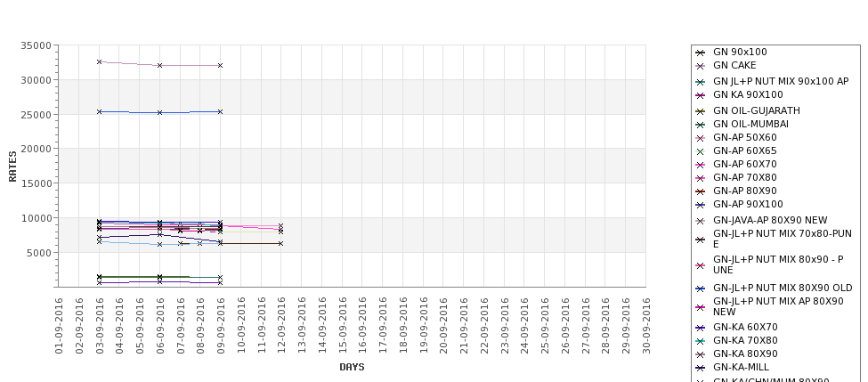Select the GN OIL-GUJARATH legend marker
This screenshot has width=868, height=382.
pyautogui.click(x=700, y=111)
